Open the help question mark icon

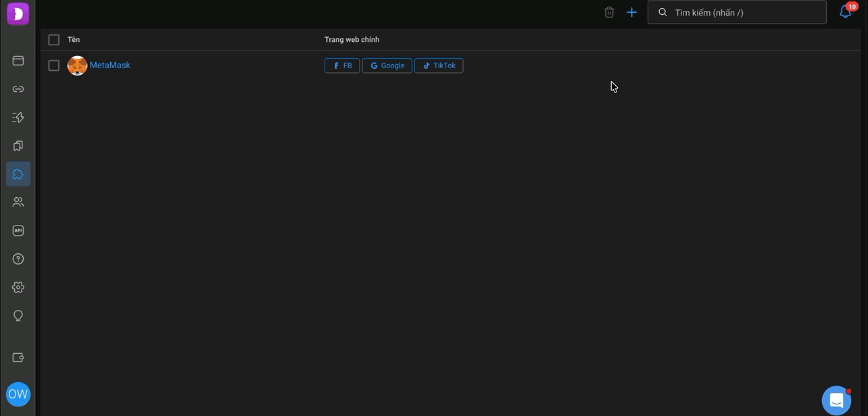click(x=18, y=259)
